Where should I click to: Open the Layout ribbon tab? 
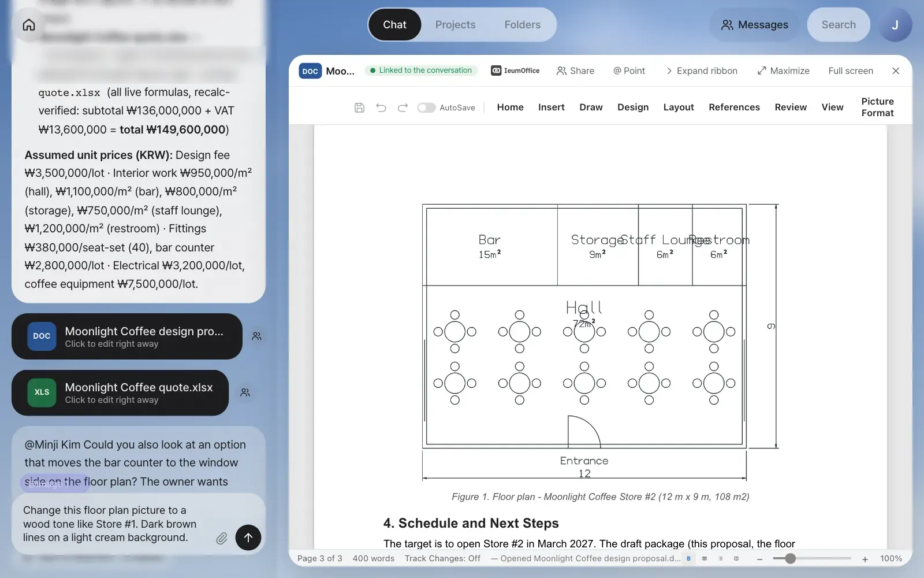point(679,107)
